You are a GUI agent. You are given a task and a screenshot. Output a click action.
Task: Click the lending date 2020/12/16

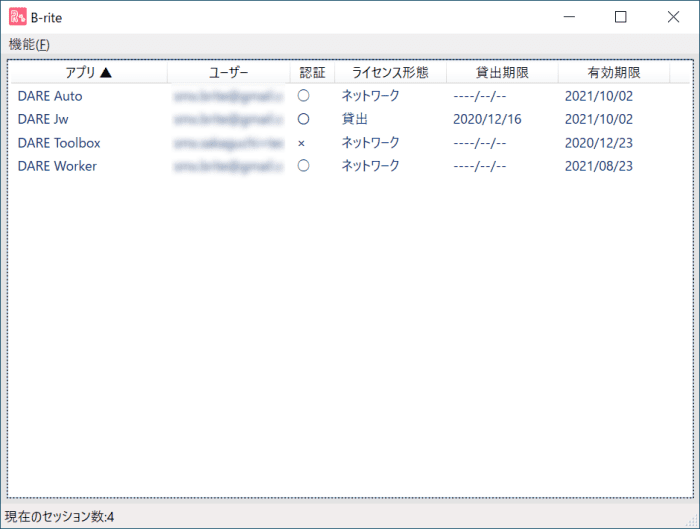pos(487,119)
